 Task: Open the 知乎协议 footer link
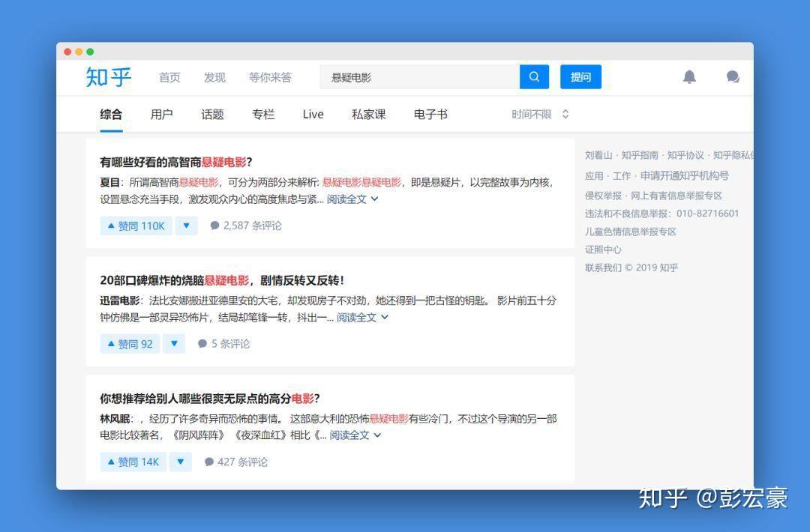(685, 155)
